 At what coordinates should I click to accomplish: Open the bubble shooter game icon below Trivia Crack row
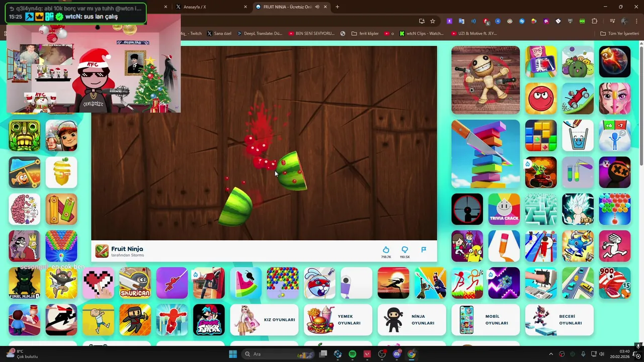click(x=615, y=209)
